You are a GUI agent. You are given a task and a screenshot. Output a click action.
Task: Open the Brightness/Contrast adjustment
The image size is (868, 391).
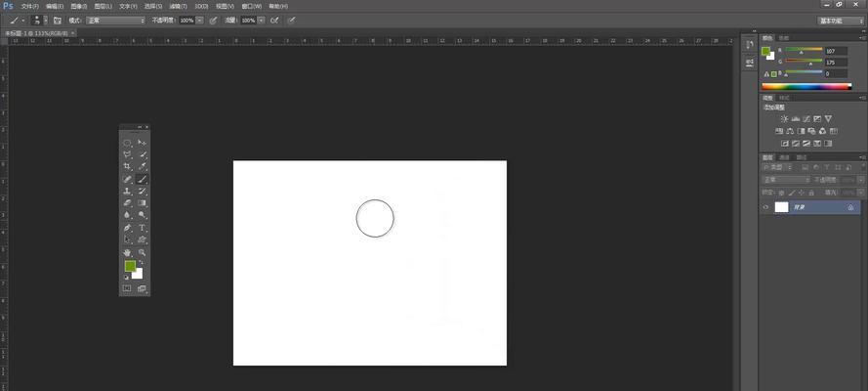[784, 118]
